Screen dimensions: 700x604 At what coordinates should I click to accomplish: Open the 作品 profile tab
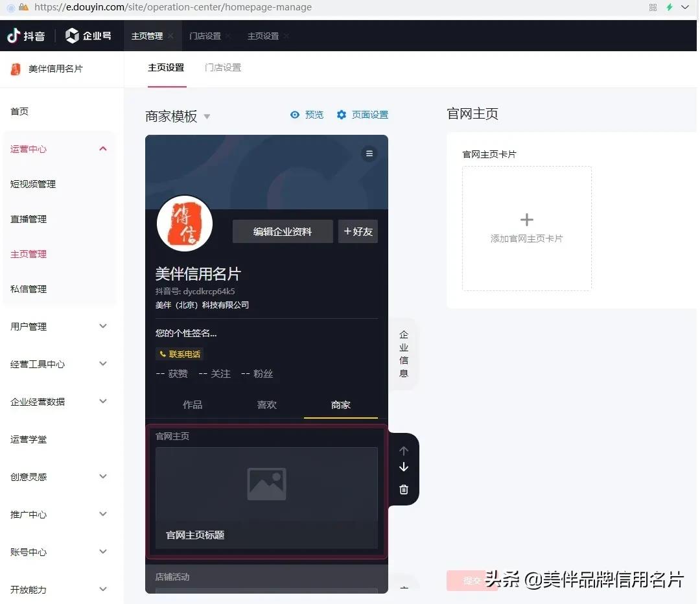pyautogui.click(x=192, y=404)
